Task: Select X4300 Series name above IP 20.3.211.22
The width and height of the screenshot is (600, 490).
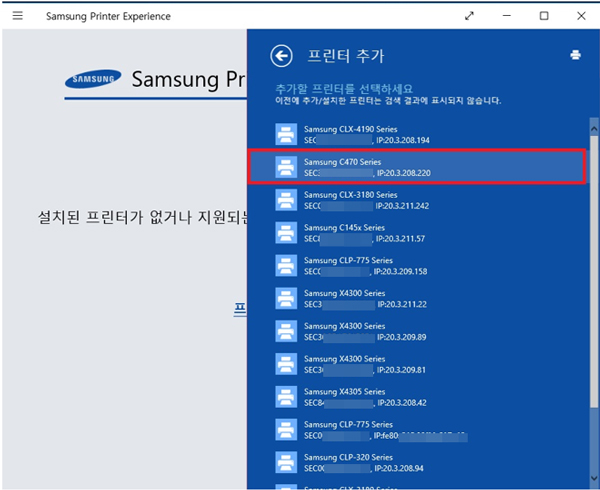Action: (x=344, y=293)
